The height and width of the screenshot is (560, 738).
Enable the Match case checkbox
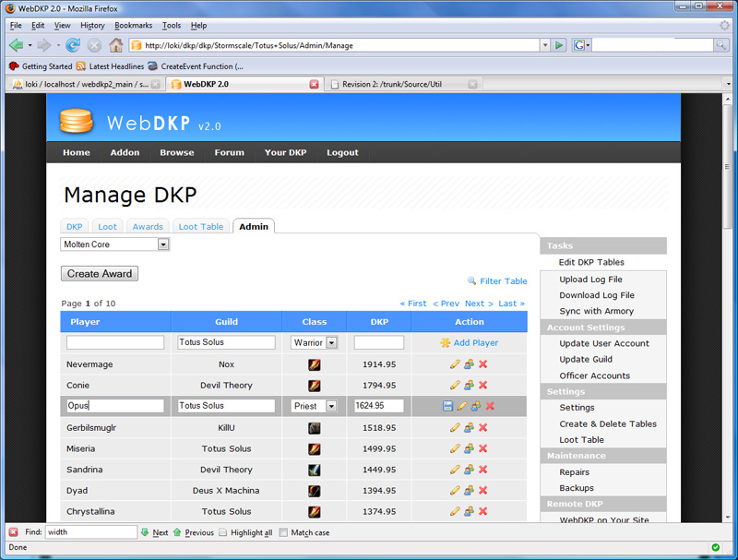283,532
